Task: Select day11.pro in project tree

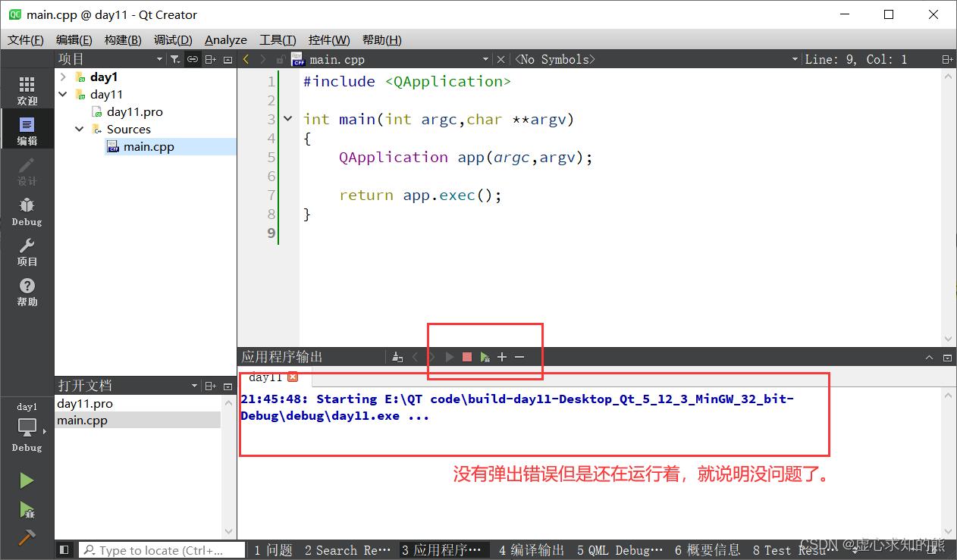Action: (134, 111)
